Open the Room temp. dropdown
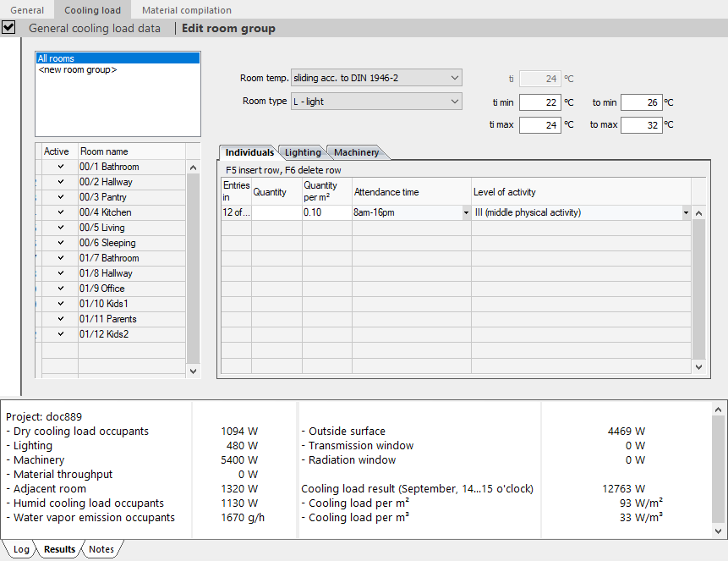Viewport: 728px width, 561px height. coord(376,78)
